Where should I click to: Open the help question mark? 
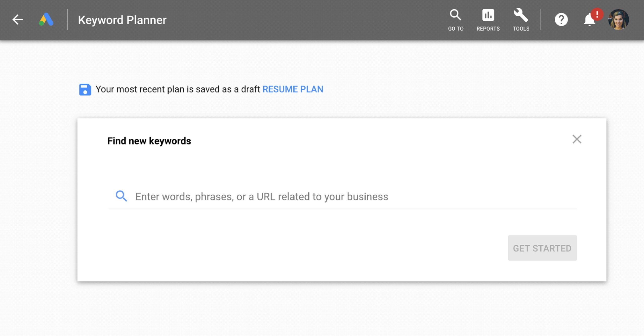(561, 20)
